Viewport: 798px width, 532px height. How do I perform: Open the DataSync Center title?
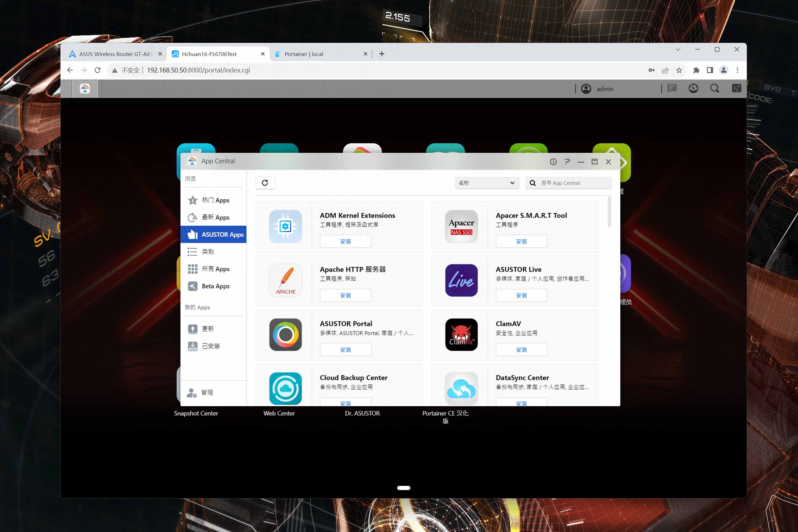pos(522,378)
